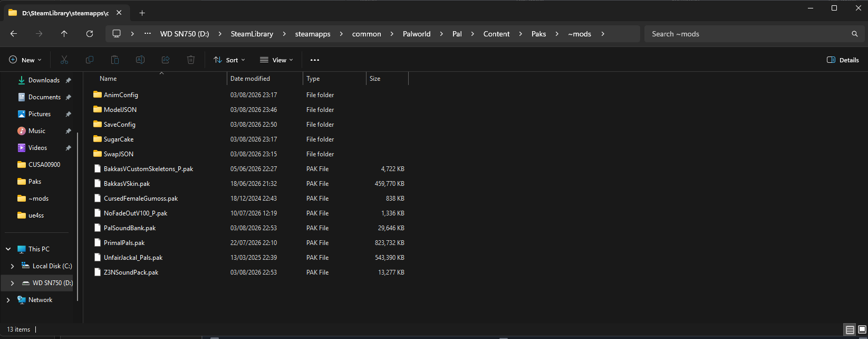Screen dimensions: 868x339
Task: Open a new tab with plus
Action: click(x=142, y=13)
